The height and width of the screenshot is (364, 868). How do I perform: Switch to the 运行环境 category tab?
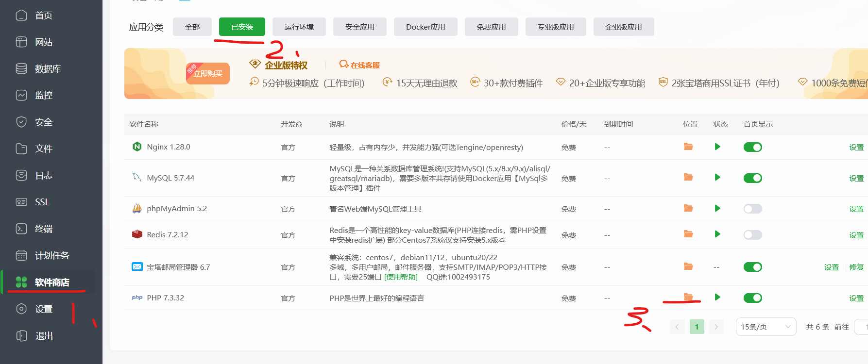tap(299, 27)
